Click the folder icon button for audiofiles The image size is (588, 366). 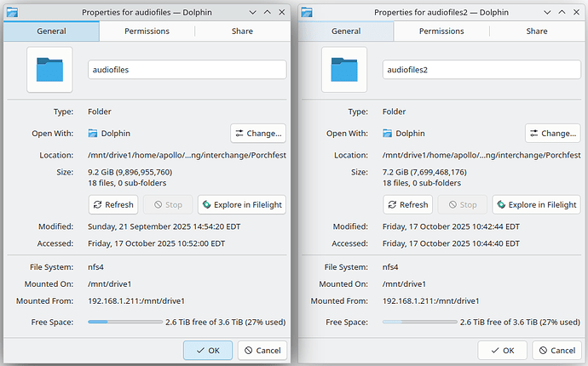50,70
